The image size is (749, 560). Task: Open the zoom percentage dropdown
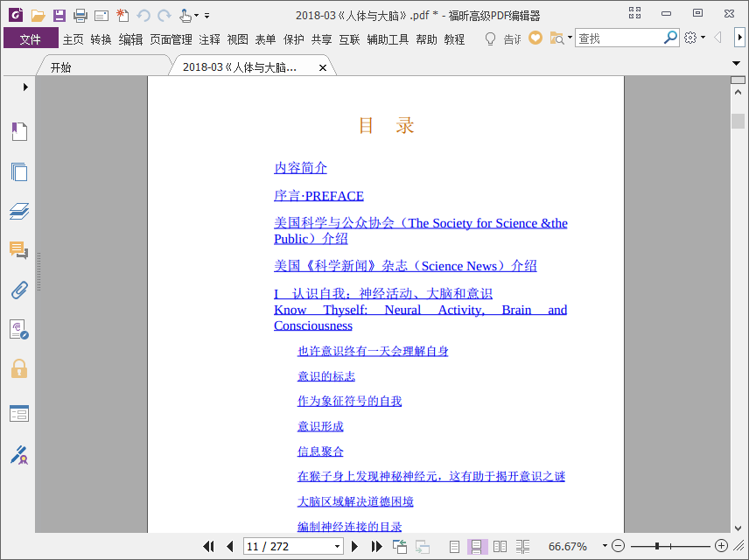(605, 546)
